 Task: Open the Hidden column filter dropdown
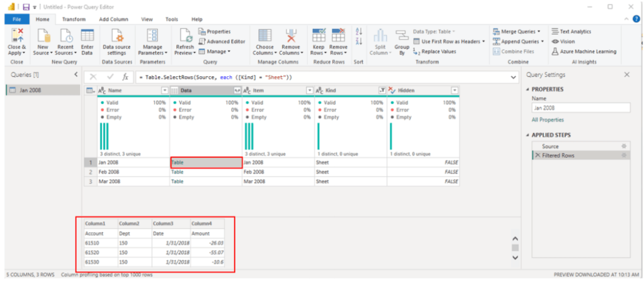click(455, 91)
